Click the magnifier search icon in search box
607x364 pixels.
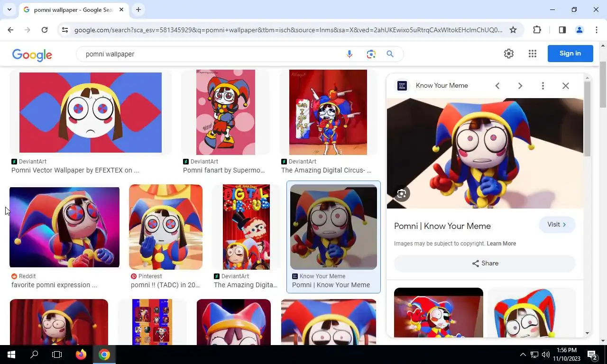(390, 54)
